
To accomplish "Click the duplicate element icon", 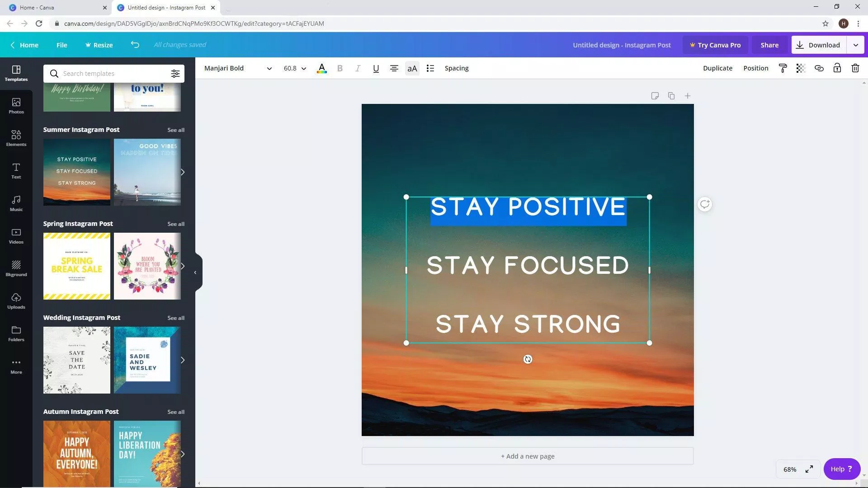I will pos(672,96).
